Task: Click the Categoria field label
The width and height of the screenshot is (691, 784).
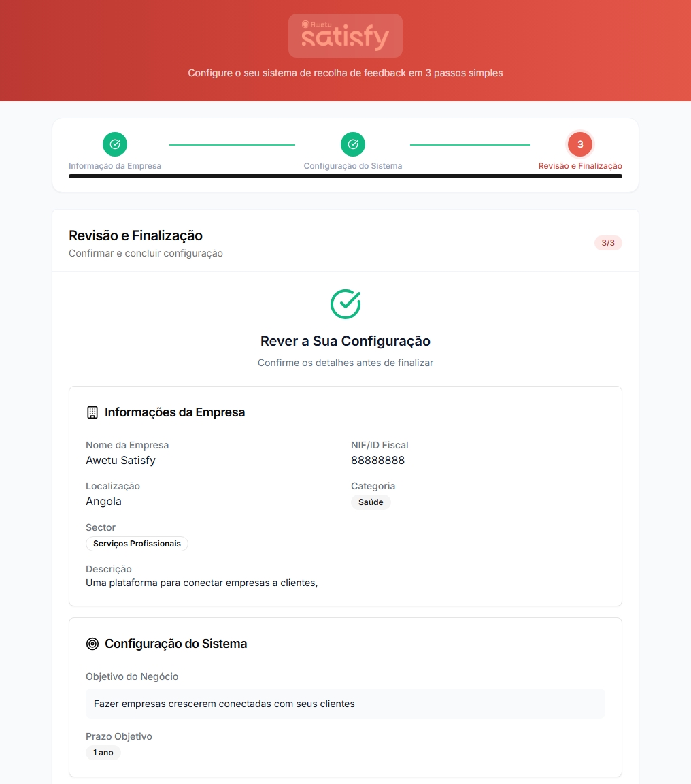Action: [x=373, y=487]
